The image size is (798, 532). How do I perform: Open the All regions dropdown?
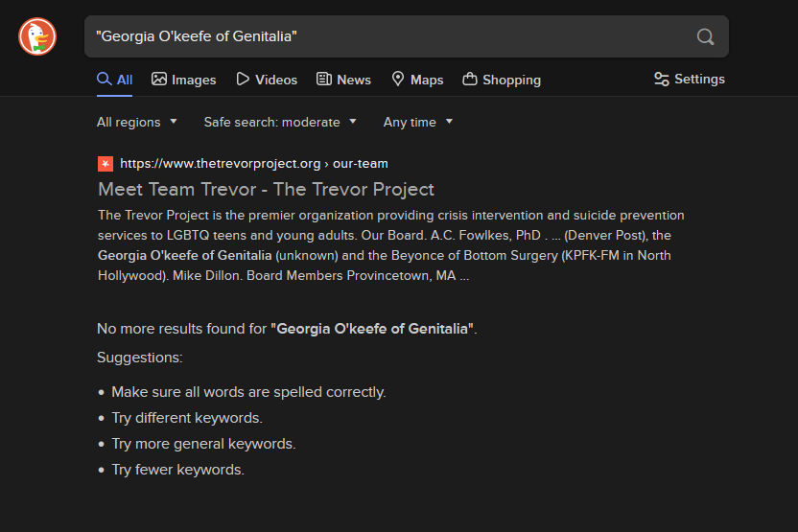137,122
